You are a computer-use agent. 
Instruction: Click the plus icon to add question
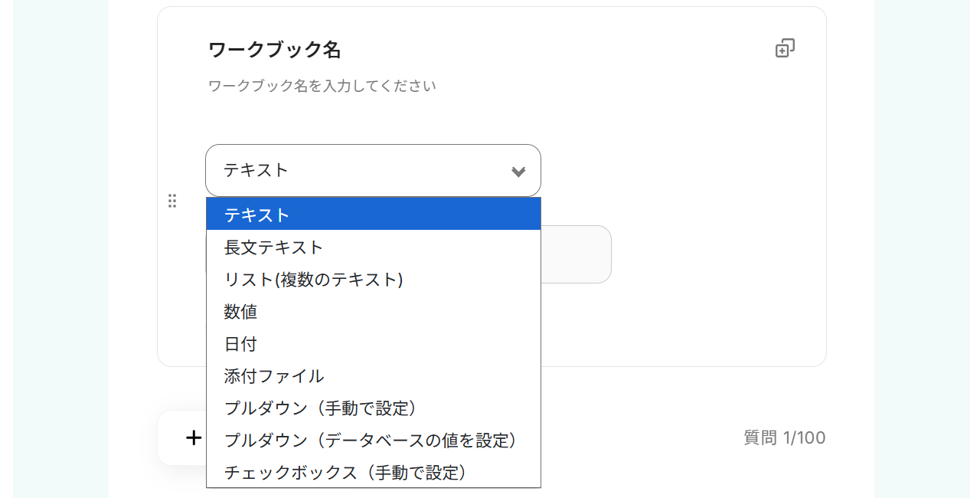point(194,437)
